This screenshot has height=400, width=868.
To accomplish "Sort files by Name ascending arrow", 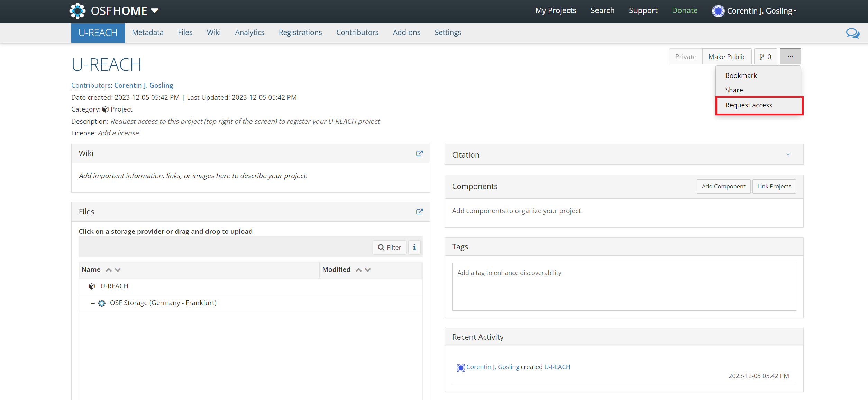I will (x=109, y=270).
